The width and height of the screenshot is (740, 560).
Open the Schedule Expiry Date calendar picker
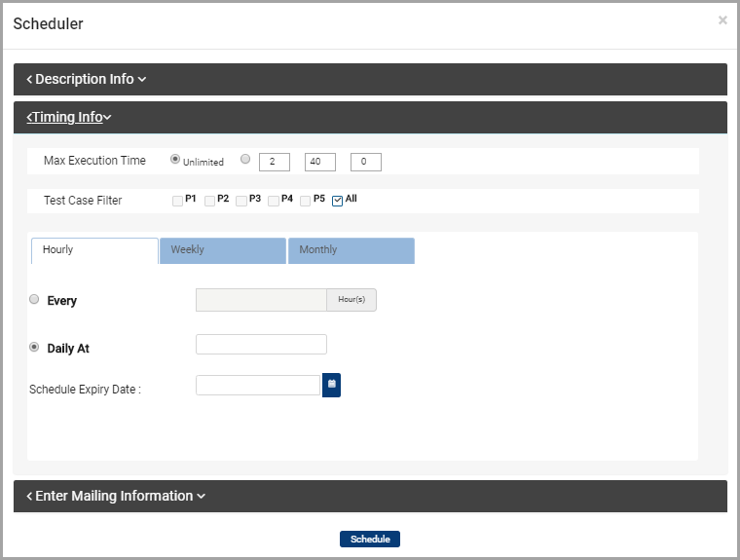[x=331, y=385]
